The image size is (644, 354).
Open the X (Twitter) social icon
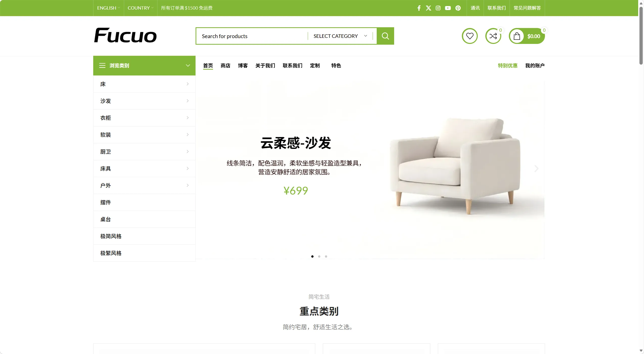pos(428,8)
